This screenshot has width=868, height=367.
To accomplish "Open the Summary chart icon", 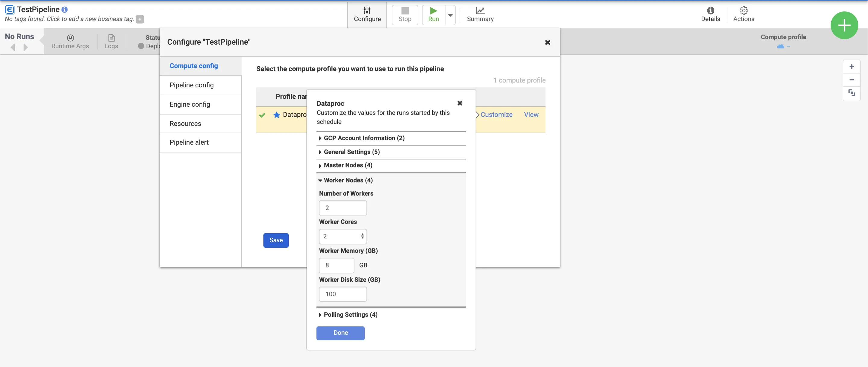I will (480, 11).
